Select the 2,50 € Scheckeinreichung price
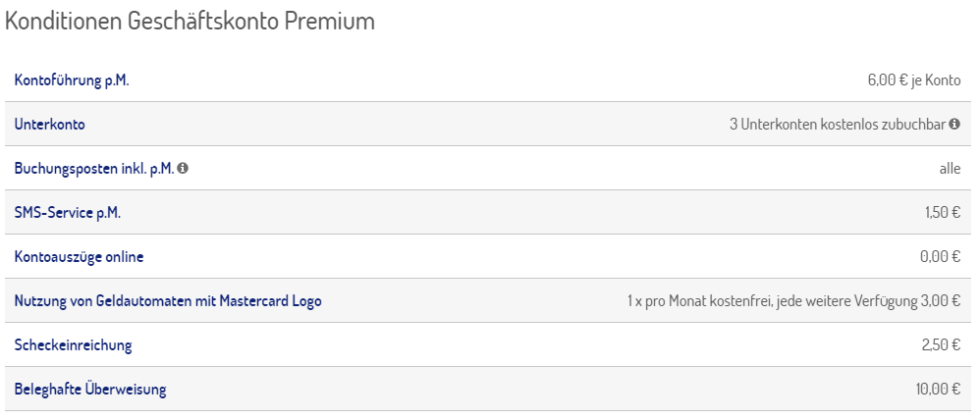The height and width of the screenshot is (420, 980). click(942, 345)
